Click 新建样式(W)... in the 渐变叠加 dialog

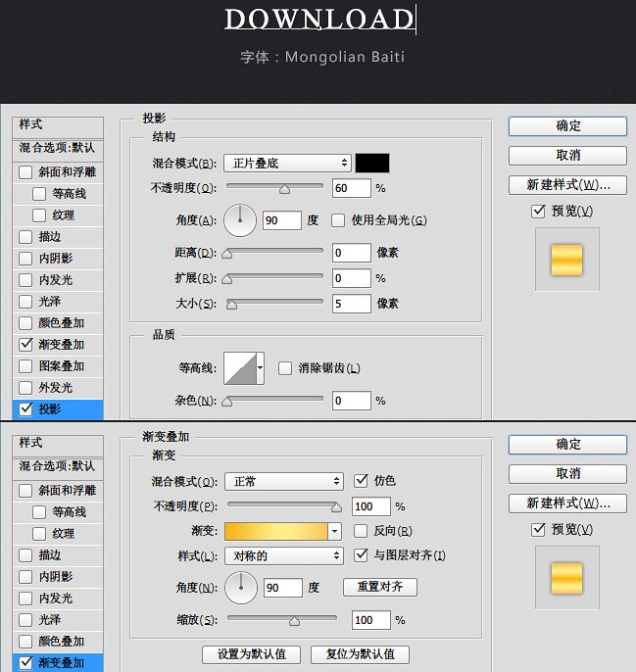567,504
